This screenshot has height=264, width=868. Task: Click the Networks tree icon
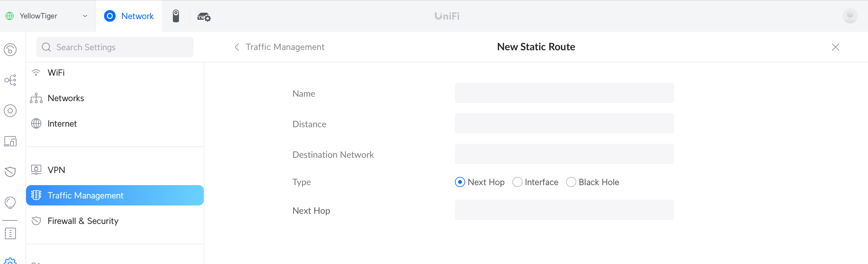point(36,98)
